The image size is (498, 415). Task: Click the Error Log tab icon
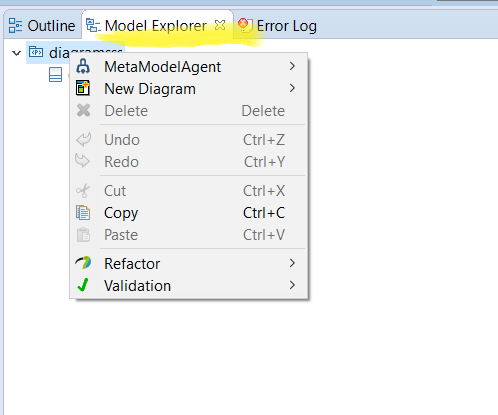pyautogui.click(x=245, y=25)
